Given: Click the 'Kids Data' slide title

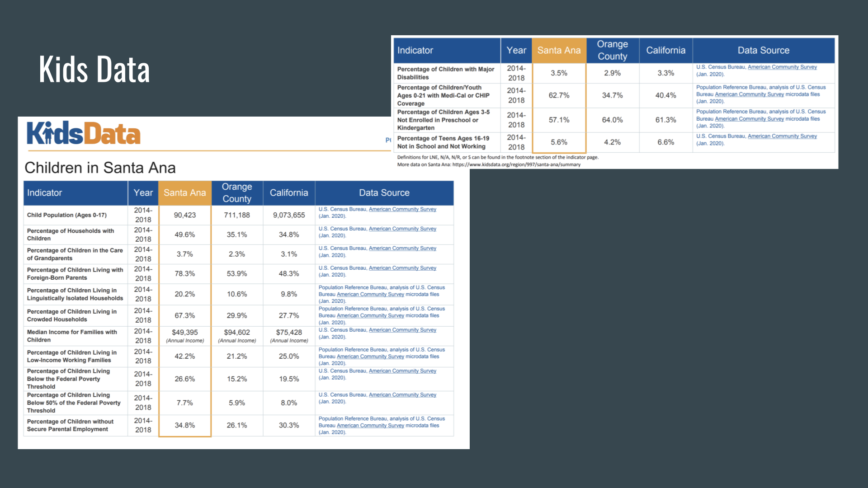Looking at the screenshot, I should [x=94, y=70].
